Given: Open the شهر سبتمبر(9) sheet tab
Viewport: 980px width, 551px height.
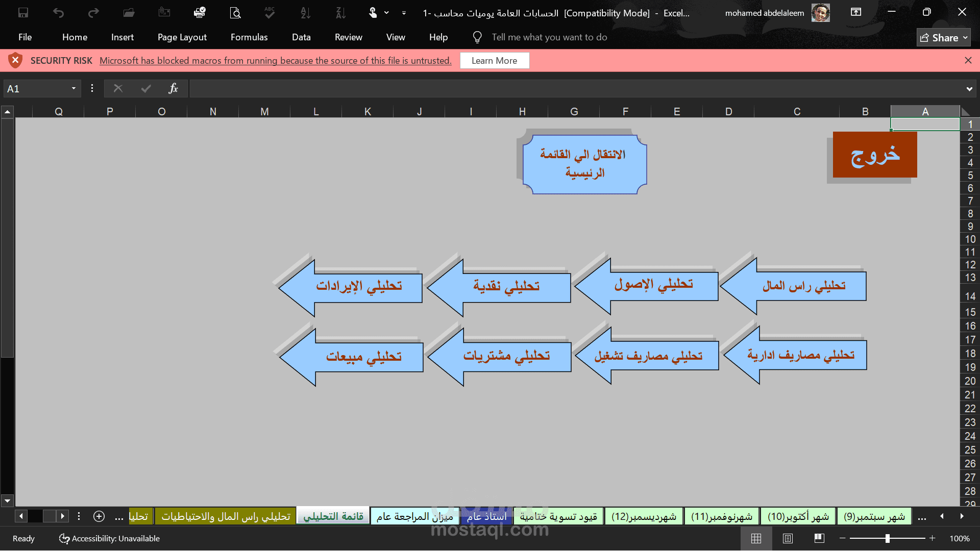Looking at the screenshot, I should click(874, 517).
